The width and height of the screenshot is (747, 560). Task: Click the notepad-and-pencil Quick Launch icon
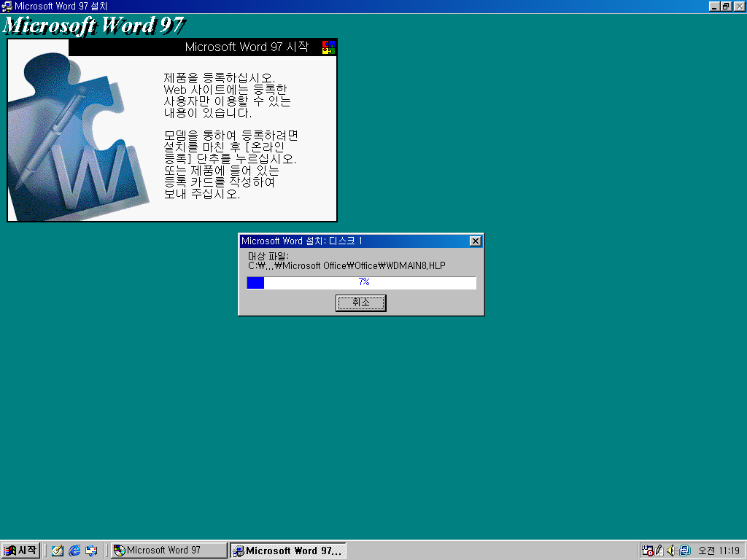point(58,551)
